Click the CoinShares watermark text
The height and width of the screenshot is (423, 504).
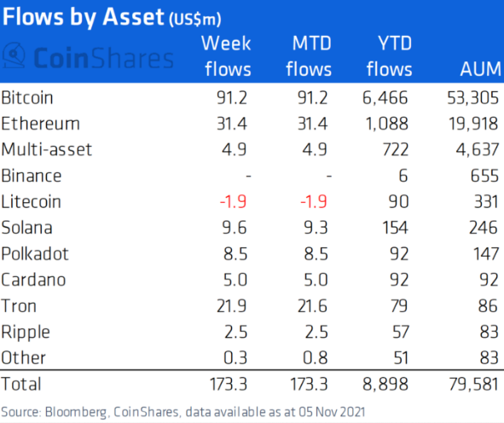(x=103, y=58)
